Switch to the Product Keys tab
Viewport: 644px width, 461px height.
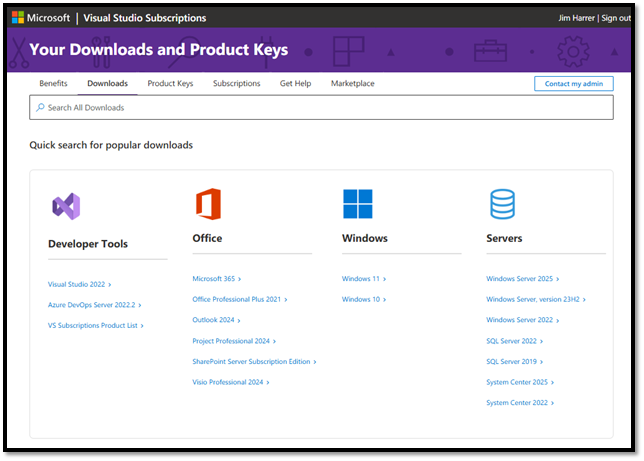pyautogui.click(x=170, y=84)
